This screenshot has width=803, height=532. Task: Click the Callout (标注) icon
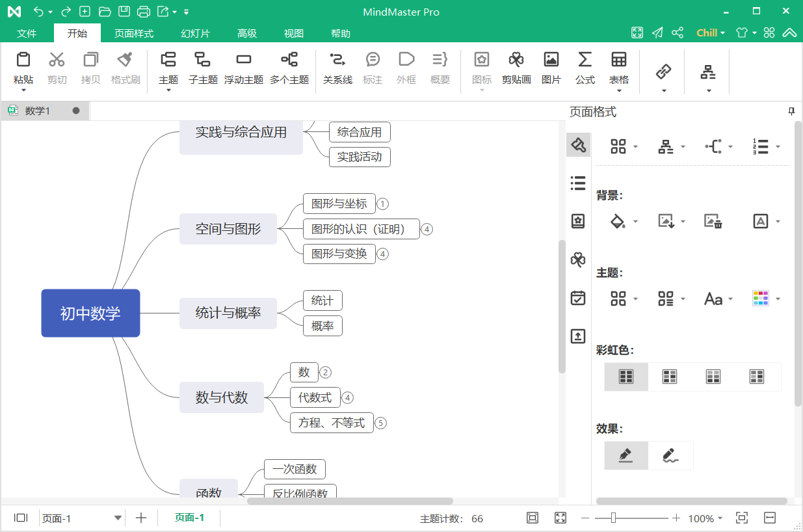[x=373, y=60]
